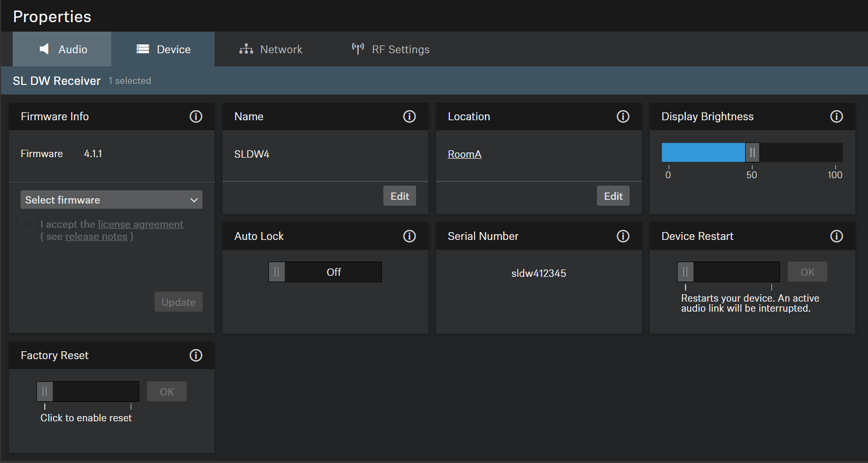Click the Name panel info icon
The width and height of the screenshot is (868, 463).
409,117
